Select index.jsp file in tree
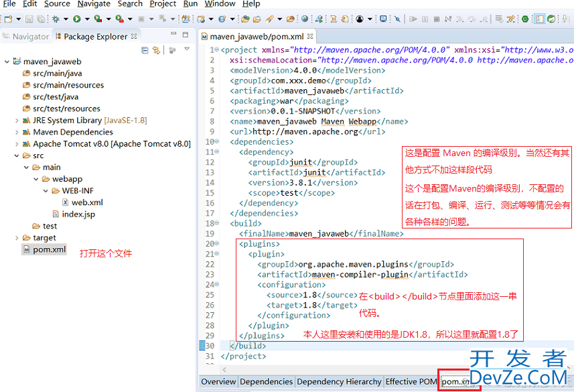Viewport: 574px width, 392px height. 74,214
